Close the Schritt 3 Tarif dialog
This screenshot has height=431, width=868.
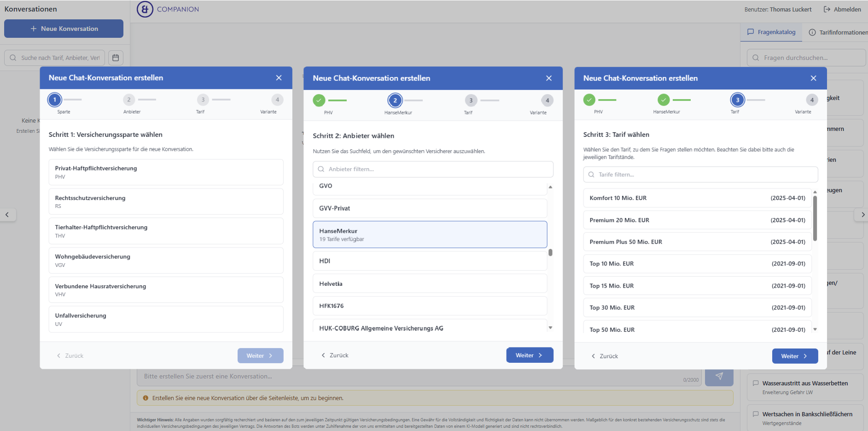(813, 78)
